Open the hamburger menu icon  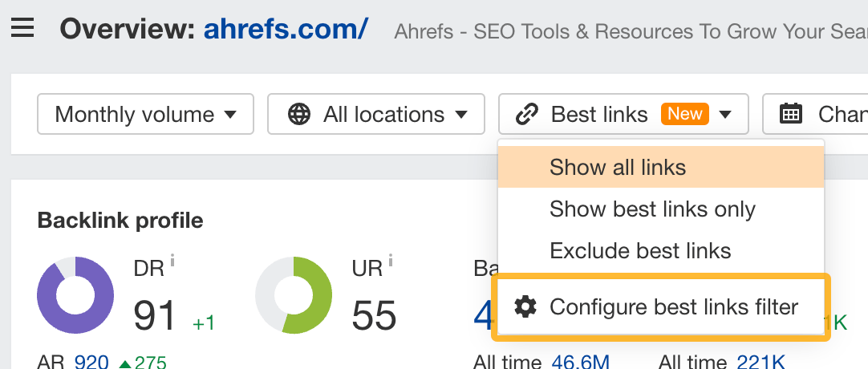22,29
